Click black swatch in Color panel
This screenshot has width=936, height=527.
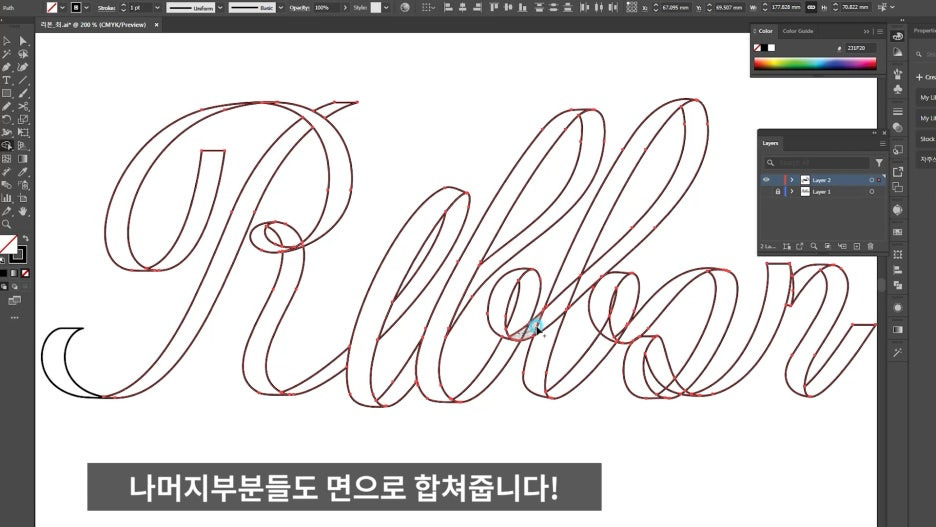click(764, 48)
